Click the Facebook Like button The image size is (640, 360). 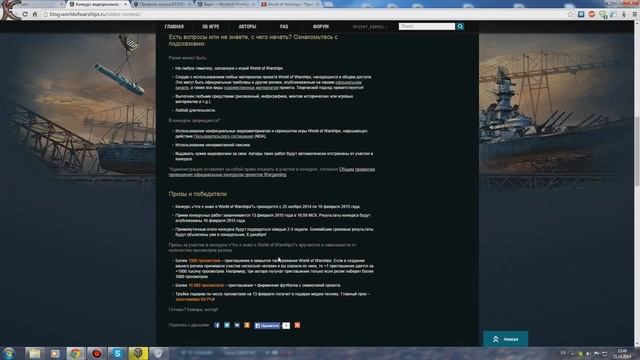click(x=267, y=326)
